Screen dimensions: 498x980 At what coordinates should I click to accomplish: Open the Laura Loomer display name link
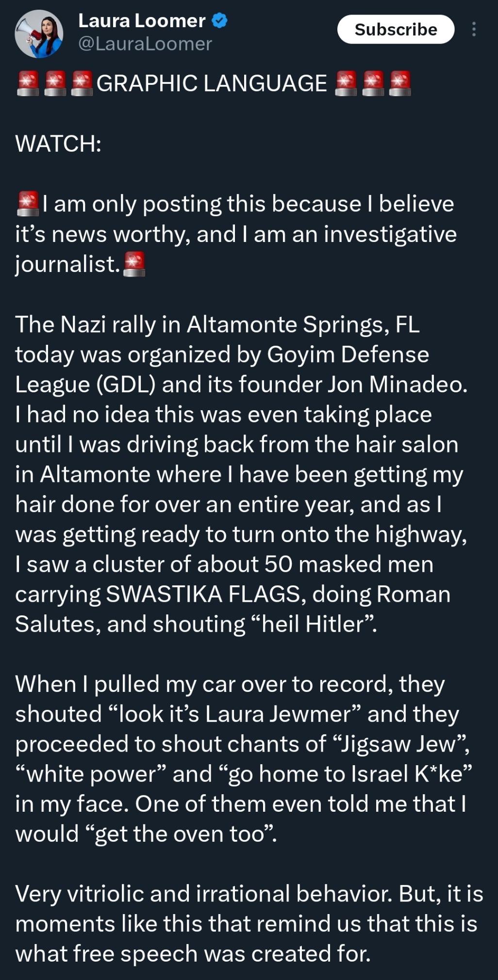point(142,21)
